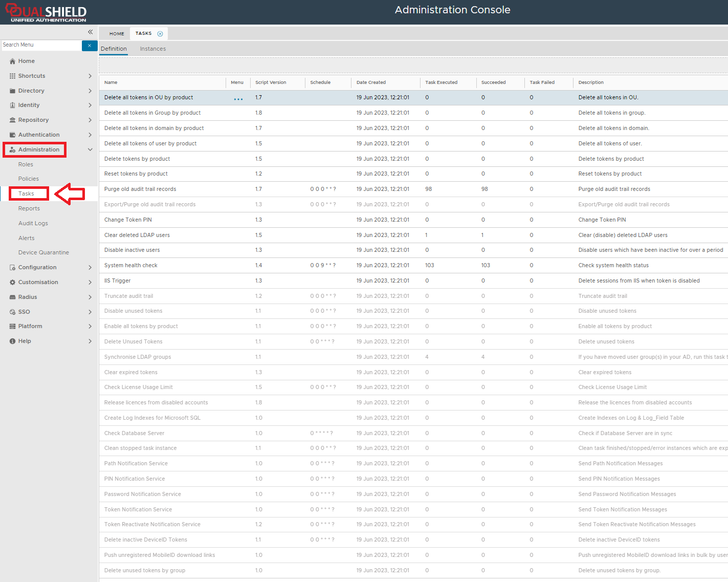Click the Directory folder icon
Screen dimensions: 728x582
click(x=12, y=91)
